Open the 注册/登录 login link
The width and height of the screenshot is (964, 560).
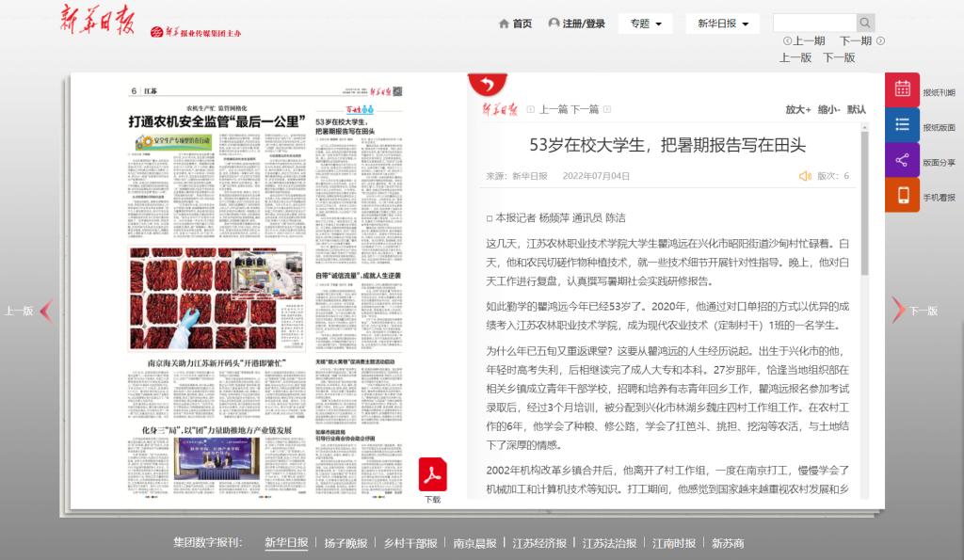click(x=576, y=24)
